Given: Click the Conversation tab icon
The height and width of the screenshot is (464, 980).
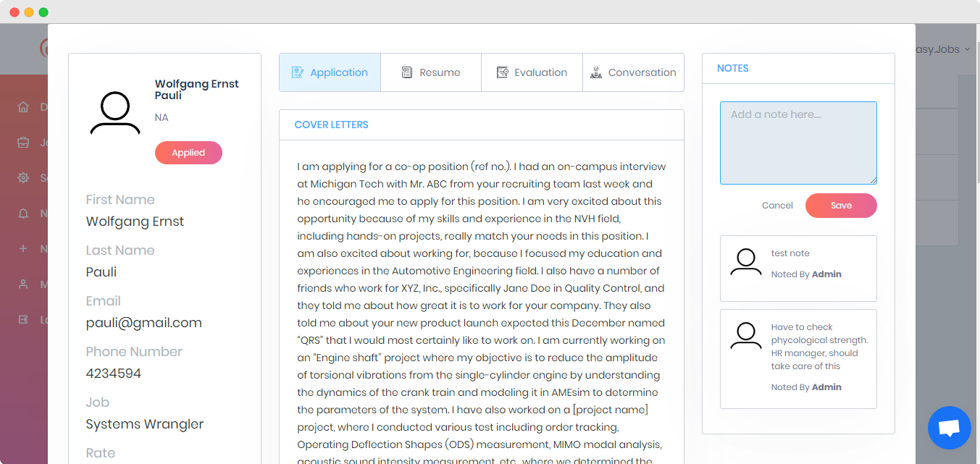Looking at the screenshot, I should click(x=596, y=72).
